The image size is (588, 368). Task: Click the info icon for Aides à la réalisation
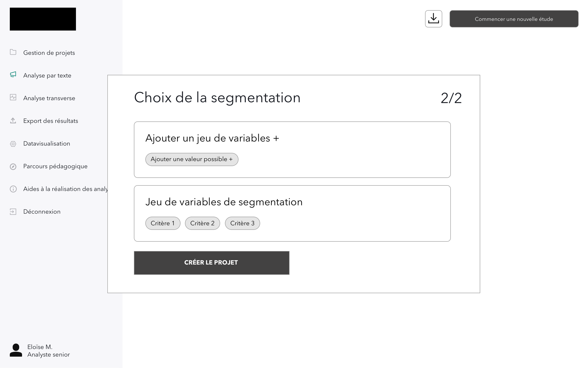tap(13, 189)
